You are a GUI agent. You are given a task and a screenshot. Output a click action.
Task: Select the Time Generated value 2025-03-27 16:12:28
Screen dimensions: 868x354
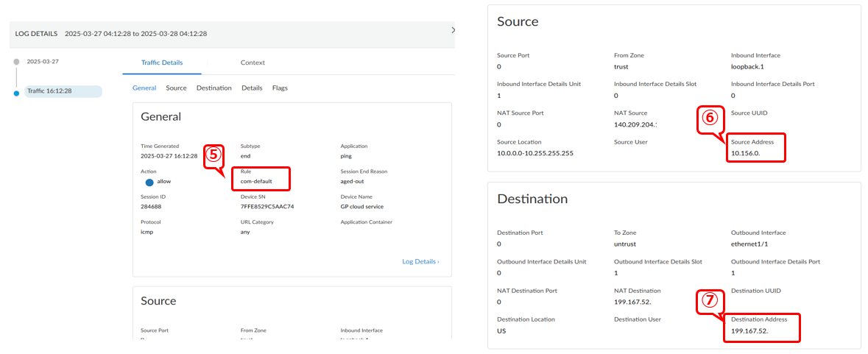169,156
